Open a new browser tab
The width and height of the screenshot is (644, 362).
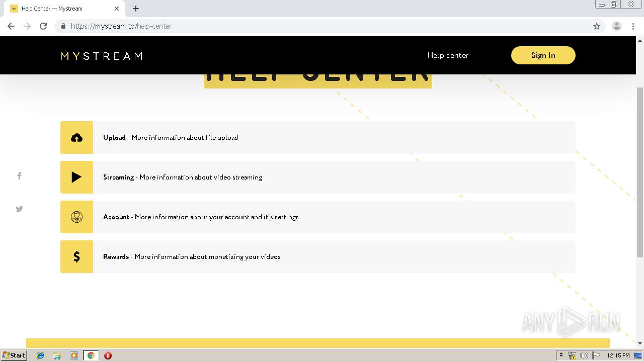point(136,9)
